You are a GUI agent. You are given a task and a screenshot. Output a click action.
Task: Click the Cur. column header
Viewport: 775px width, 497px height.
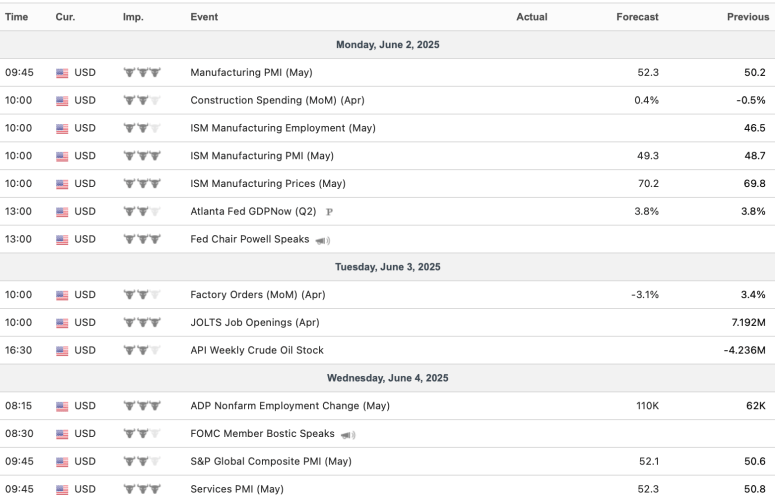[x=65, y=17]
